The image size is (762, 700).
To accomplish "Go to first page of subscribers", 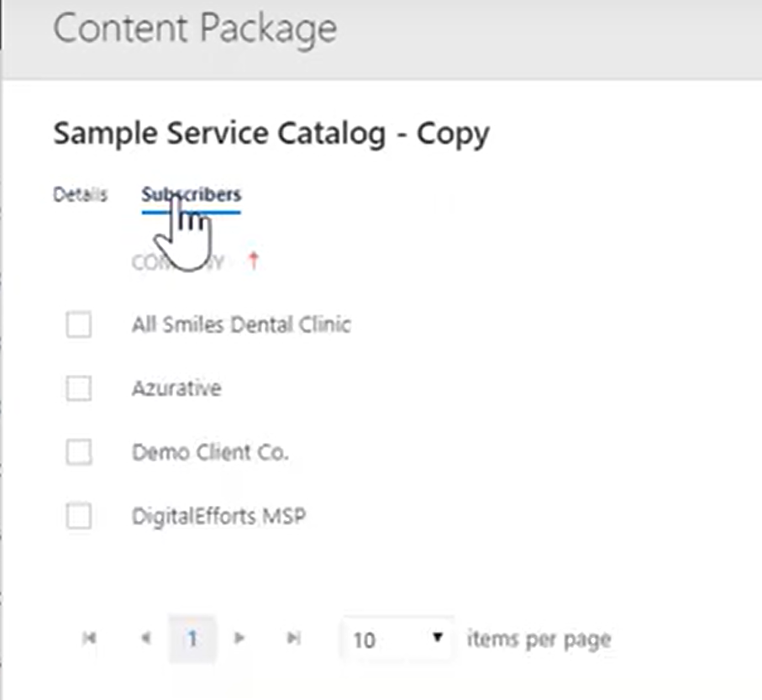I will tap(89, 638).
